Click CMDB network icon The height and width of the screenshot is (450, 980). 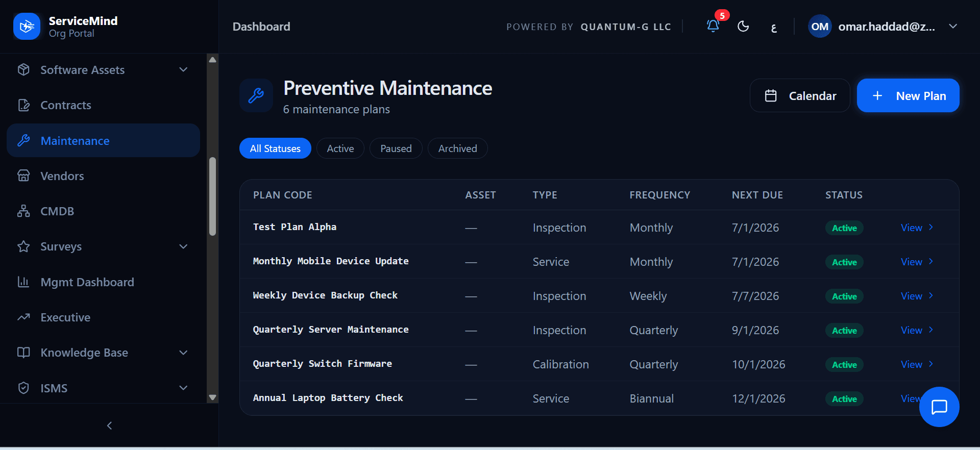tap(23, 211)
